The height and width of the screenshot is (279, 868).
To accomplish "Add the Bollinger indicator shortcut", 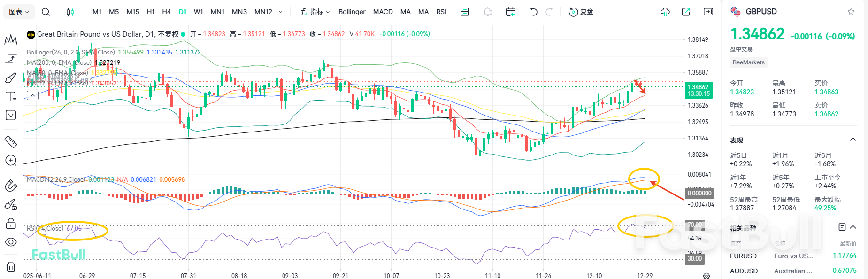I will click(352, 12).
